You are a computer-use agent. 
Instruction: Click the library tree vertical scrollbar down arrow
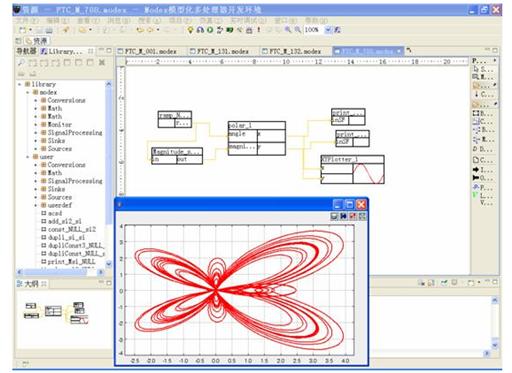[109, 263]
